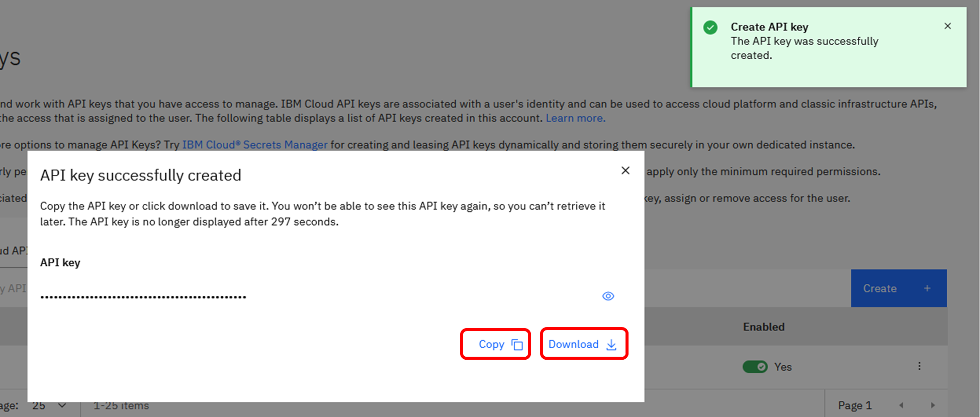
Task: Go to the next page arrow
Action: point(933,405)
